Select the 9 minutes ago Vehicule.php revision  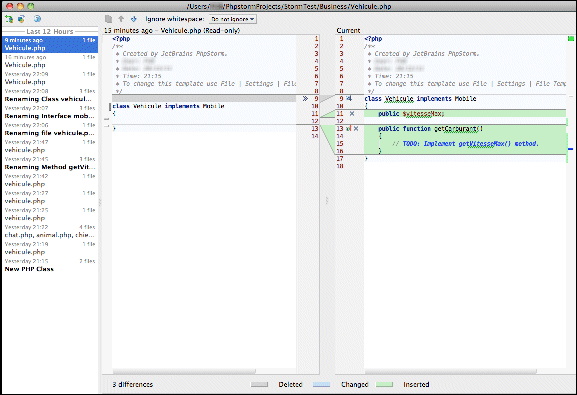click(x=50, y=44)
